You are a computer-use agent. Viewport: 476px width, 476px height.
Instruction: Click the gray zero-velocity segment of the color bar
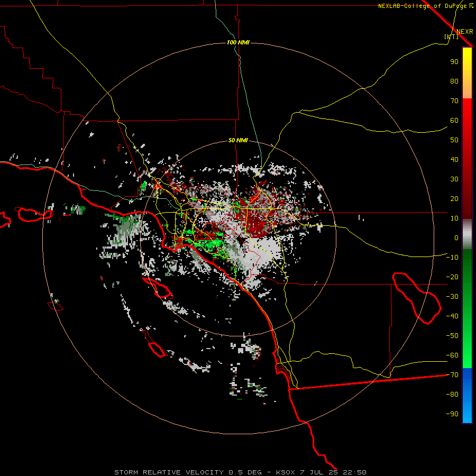point(467,234)
